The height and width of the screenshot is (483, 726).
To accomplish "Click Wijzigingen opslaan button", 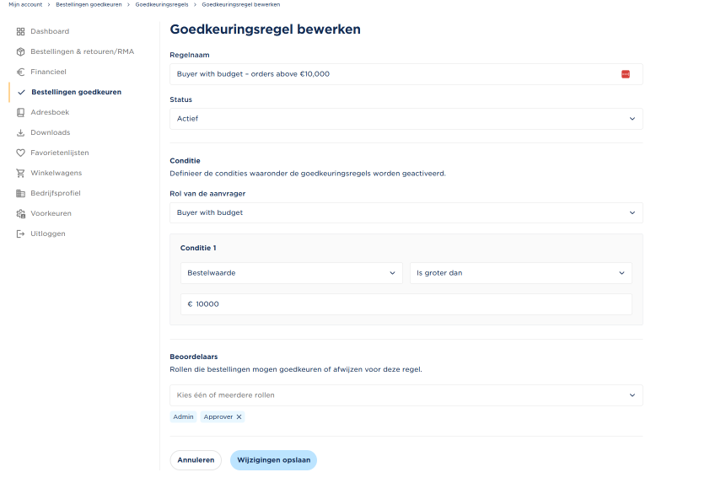I will pyautogui.click(x=274, y=460).
